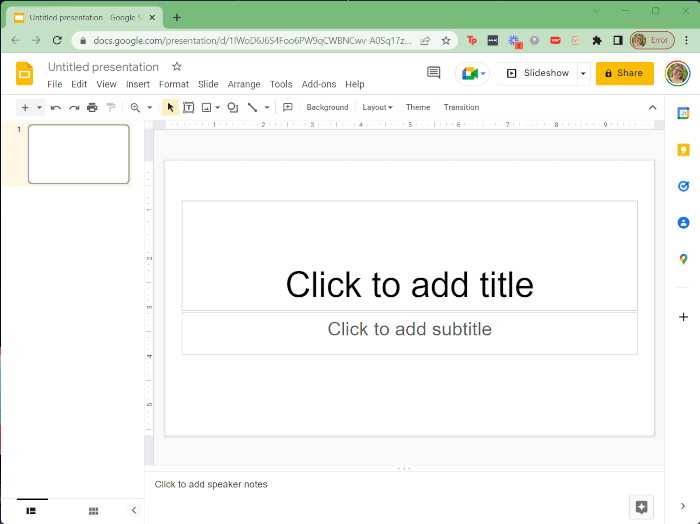Bookmark this tab with star icon
Viewport: 700px width, 524px height.
tap(446, 41)
